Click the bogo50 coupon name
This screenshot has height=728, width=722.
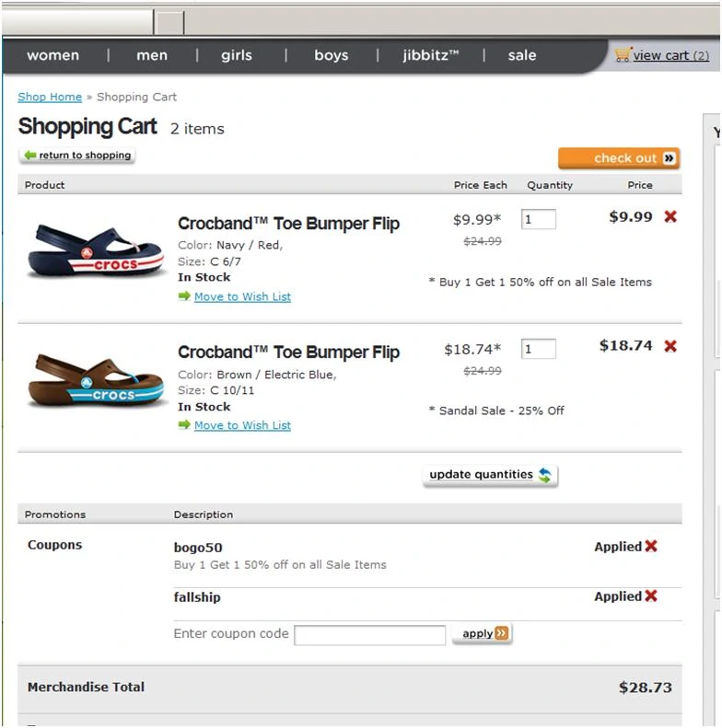[x=198, y=548]
